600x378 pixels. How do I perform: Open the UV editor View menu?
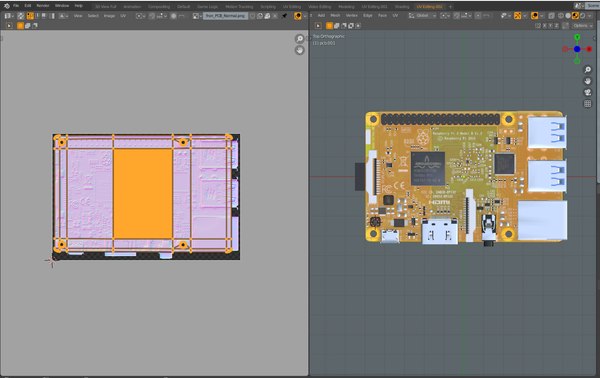pos(78,16)
